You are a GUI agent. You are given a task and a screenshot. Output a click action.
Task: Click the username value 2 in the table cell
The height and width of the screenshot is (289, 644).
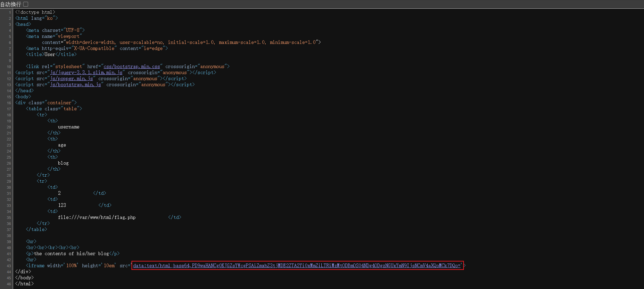point(59,193)
